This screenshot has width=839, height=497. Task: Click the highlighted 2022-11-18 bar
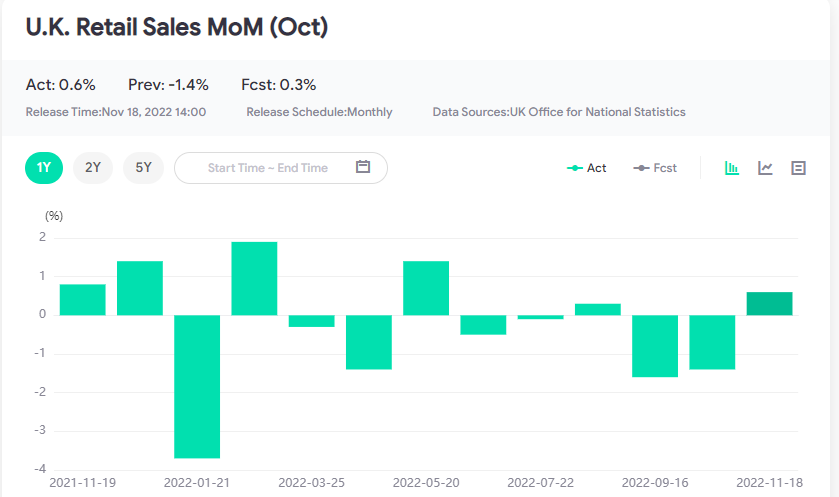tap(769, 304)
